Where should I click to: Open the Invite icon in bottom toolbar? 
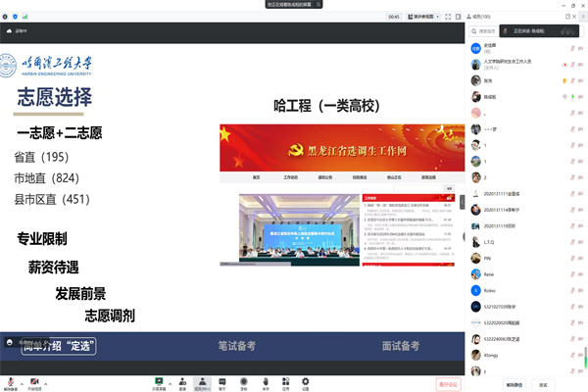pos(181,380)
